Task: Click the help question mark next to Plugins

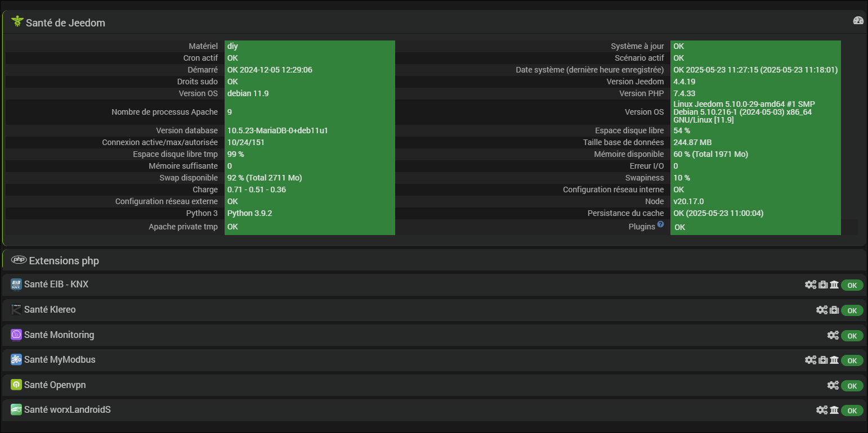Action: [660, 224]
